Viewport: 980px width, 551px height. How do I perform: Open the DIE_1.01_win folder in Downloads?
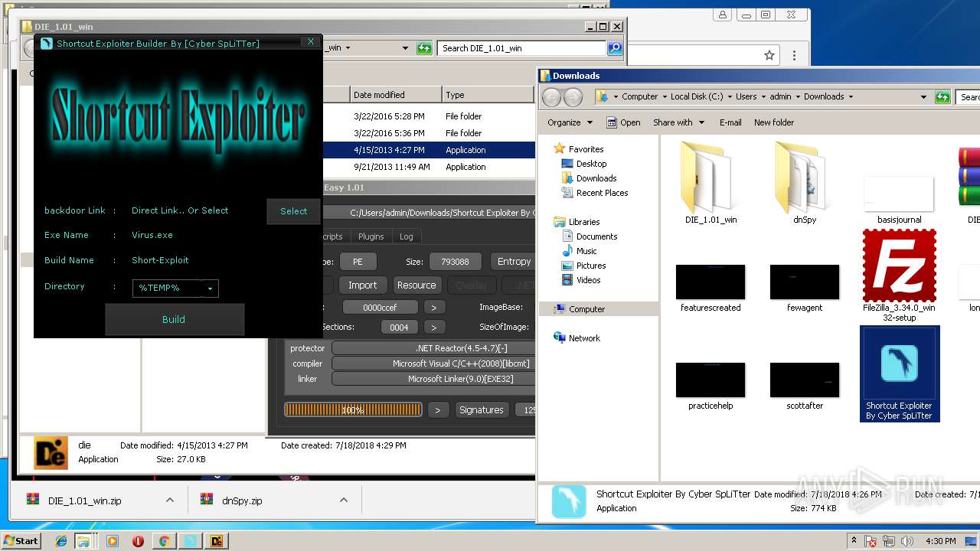point(711,182)
